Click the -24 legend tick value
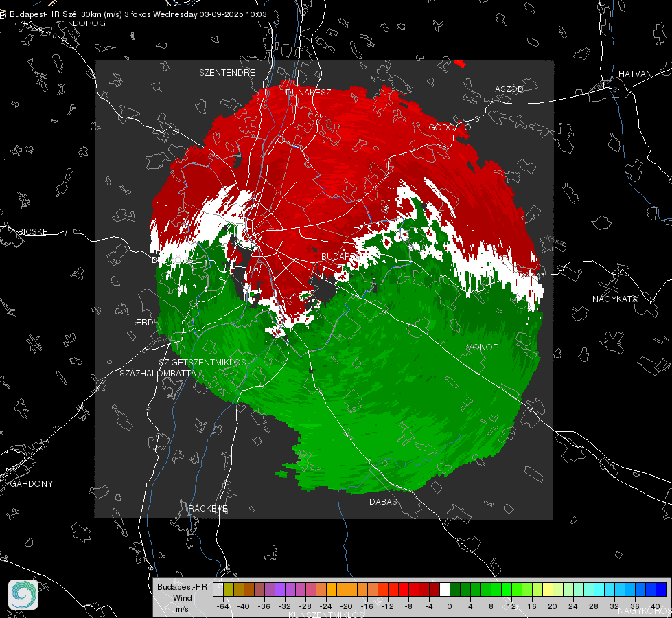The image size is (672, 618). [326, 607]
